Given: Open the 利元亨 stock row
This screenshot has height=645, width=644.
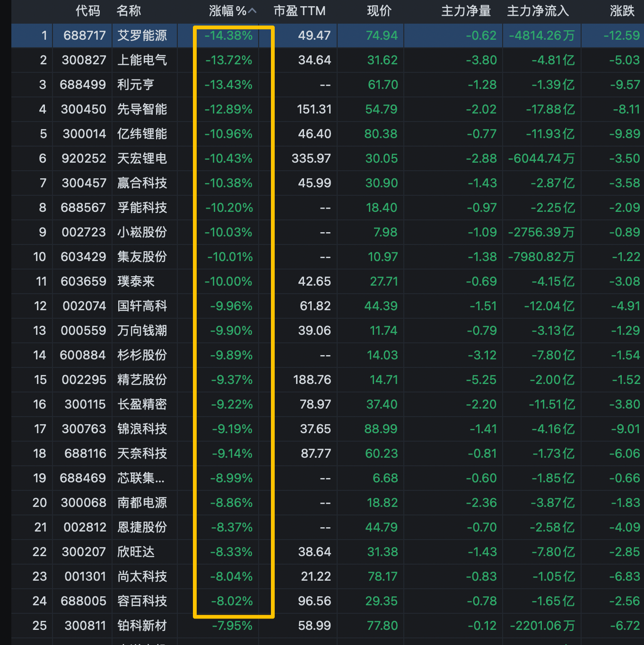Looking at the screenshot, I should [x=136, y=85].
